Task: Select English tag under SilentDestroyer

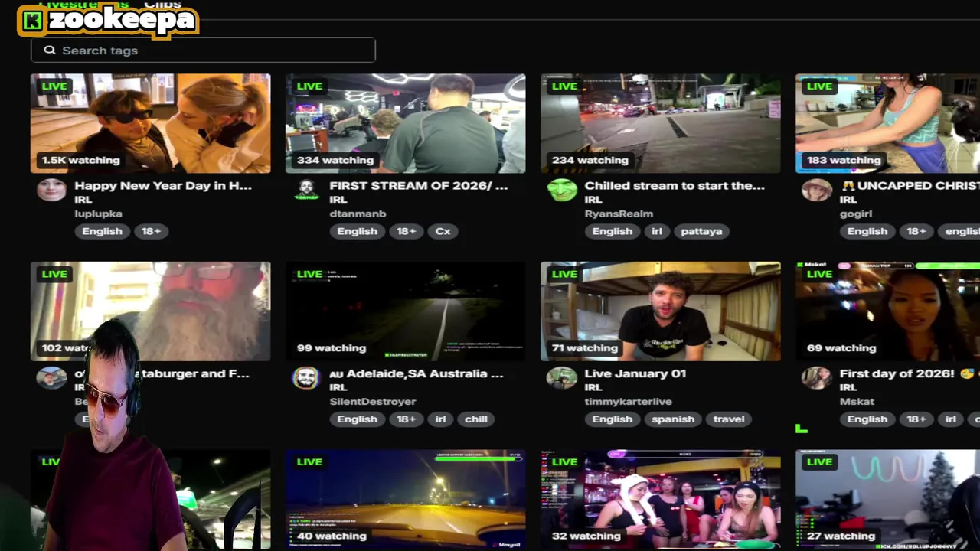Action: [357, 419]
